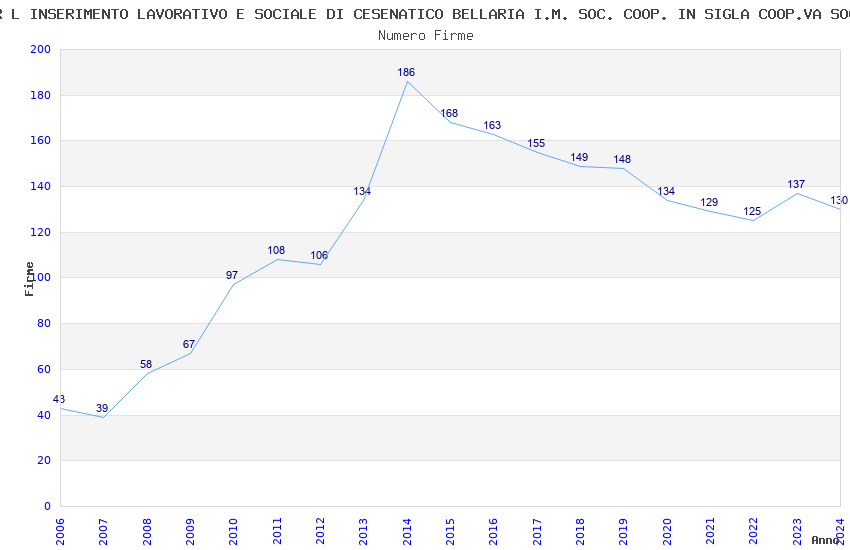
Task: Click the data label 129
Action: click(x=709, y=202)
